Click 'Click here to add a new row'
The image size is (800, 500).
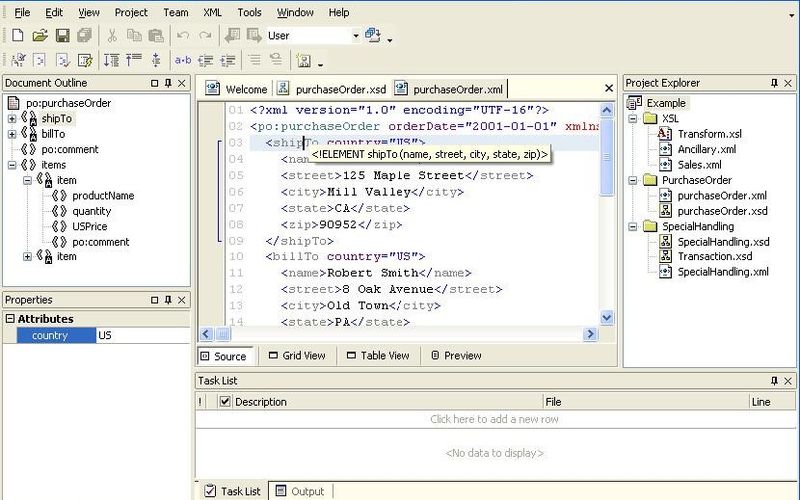tap(494, 419)
